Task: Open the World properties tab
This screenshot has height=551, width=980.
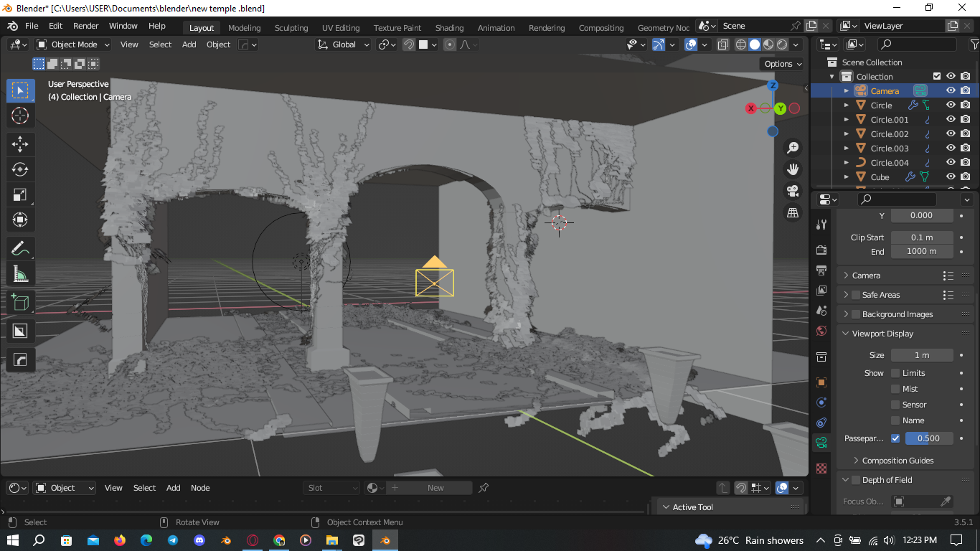Action: point(822,331)
